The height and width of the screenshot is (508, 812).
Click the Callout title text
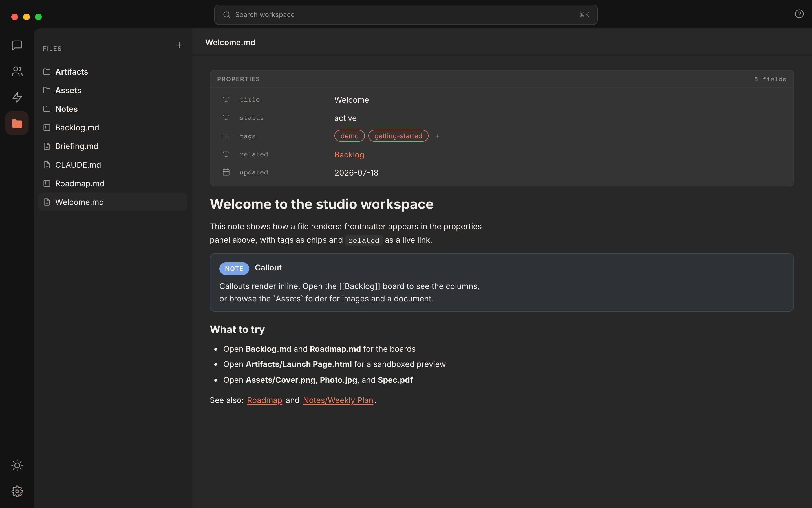click(268, 268)
